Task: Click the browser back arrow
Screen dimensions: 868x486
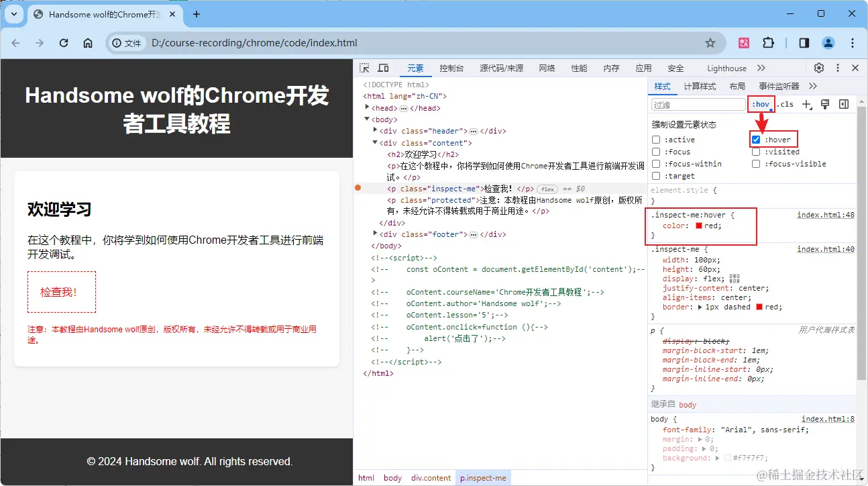Action: point(15,43)
